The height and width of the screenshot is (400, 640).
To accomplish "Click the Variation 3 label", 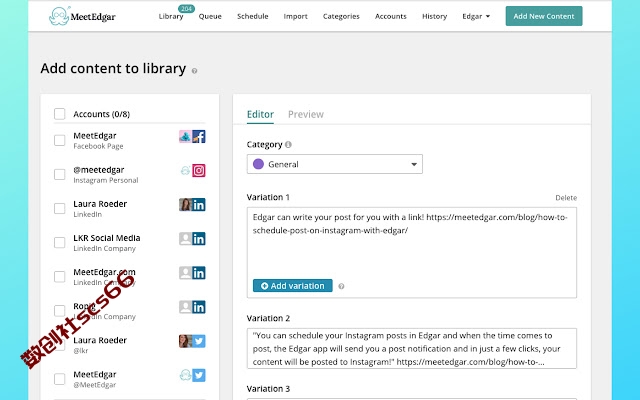I will click(x=268, y=389).
